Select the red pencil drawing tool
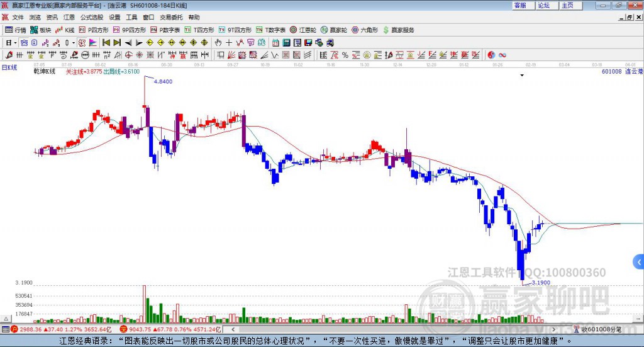The height and width of the screenshot is (347, 644). pos(9,55)
